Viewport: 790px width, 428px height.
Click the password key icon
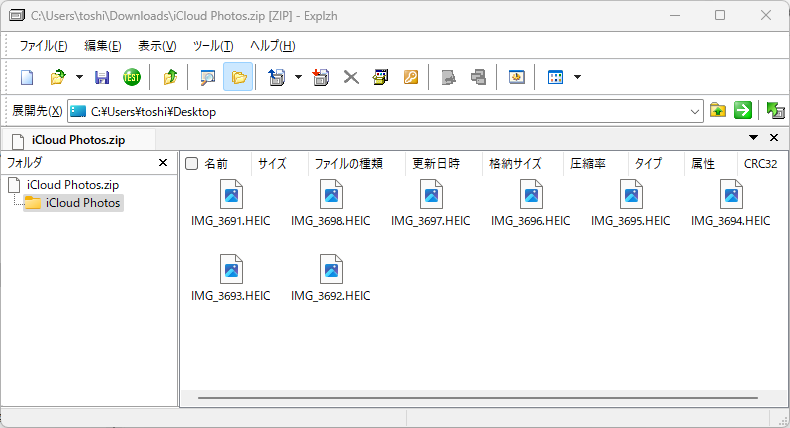[x=411, y=77]
